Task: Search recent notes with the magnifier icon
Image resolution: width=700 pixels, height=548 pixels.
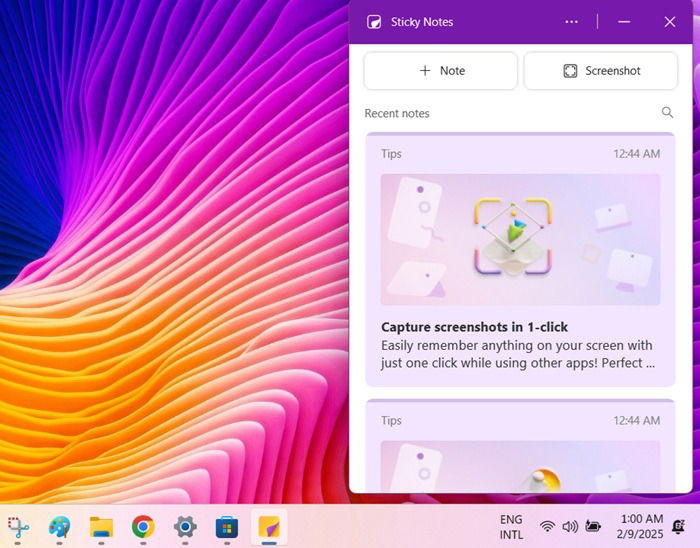Action: point(667,112)
